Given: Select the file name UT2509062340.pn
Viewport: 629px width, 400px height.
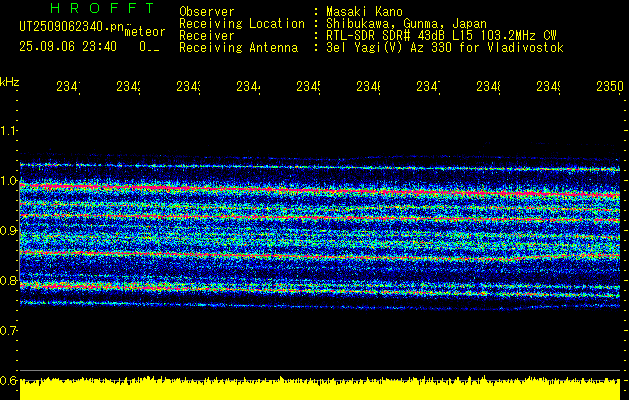Looking at the screenshot, I should (x=72, y=26).
